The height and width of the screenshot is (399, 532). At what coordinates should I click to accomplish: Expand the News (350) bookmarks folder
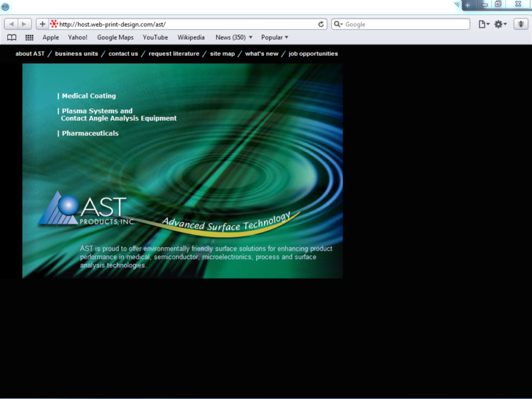point(234,37)
